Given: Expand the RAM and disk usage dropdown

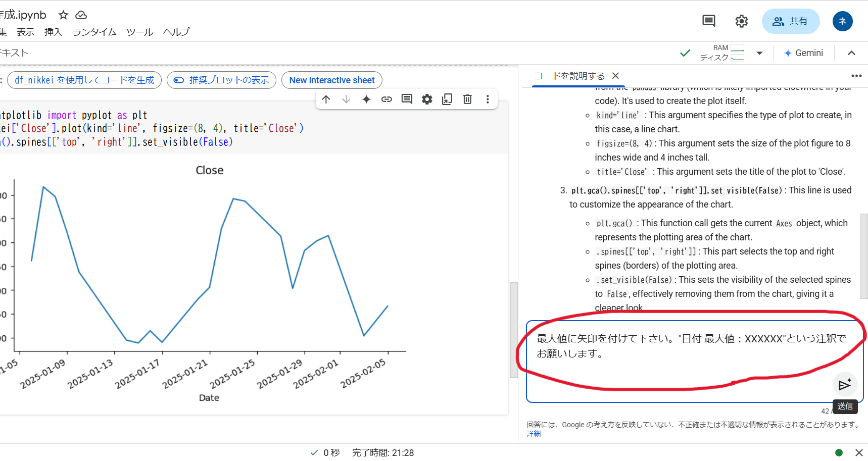Looking at the screenshot, I should pos(759,53).
